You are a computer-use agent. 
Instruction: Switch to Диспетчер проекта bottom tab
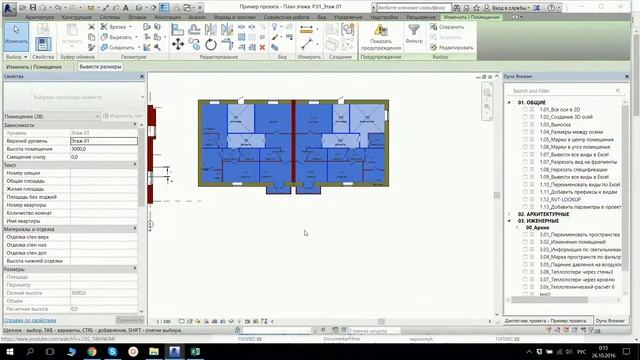(x=545, y=321)
